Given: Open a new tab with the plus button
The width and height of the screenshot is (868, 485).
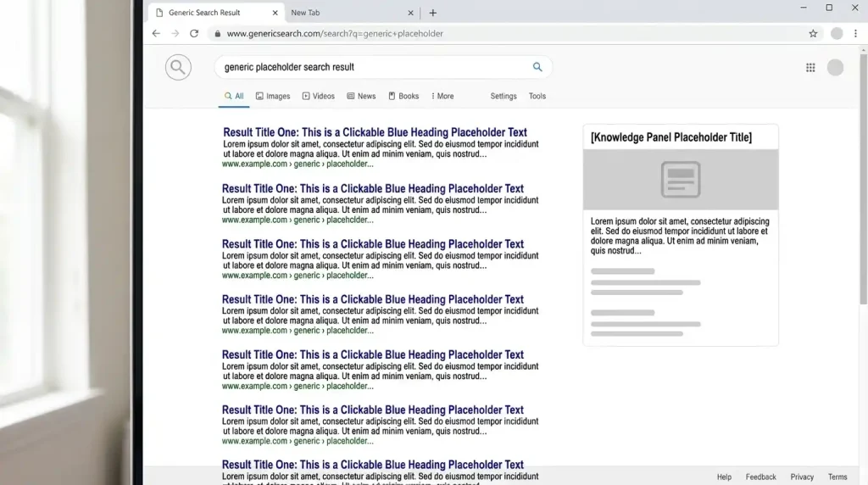Looking at the screenshot, I should (433, 13).
